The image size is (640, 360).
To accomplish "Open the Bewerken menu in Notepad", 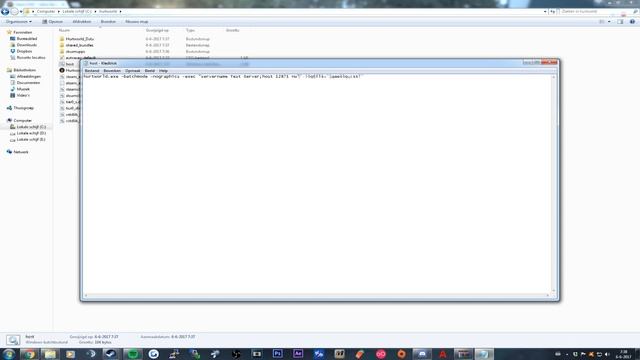I will 112,71.
